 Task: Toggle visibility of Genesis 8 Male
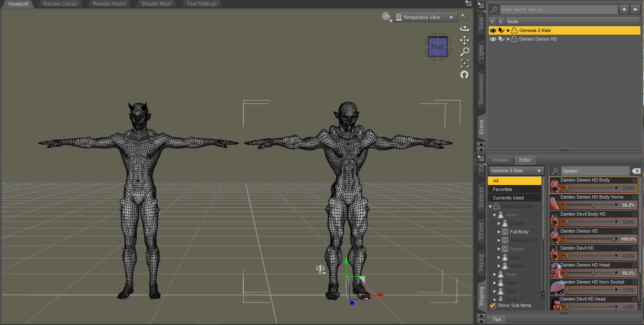493,30
